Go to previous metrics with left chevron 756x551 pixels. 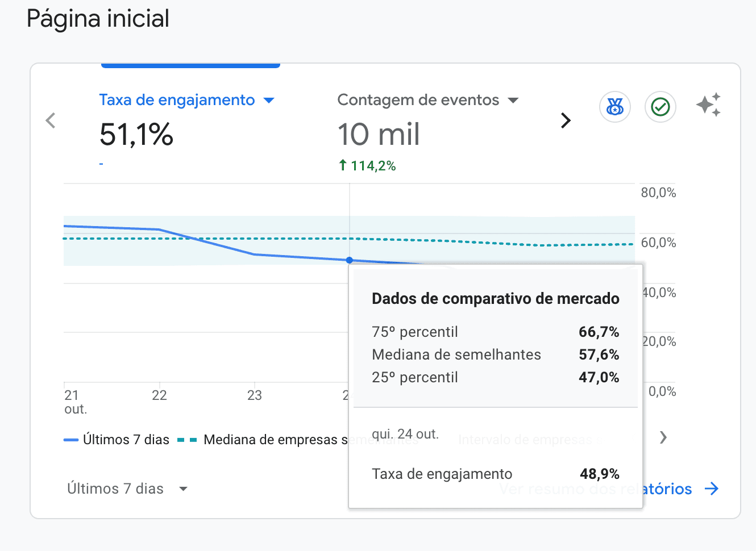point(51,120)
